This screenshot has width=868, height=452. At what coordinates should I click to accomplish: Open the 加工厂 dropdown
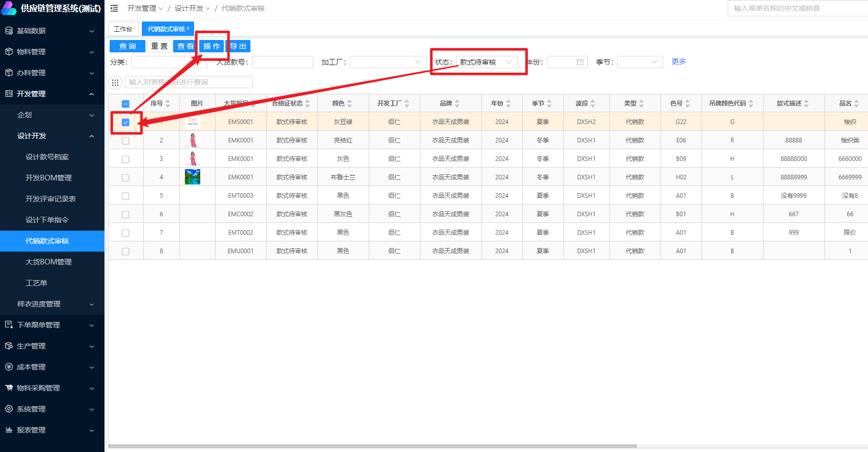pyautogui.click(x=387, y=62)
